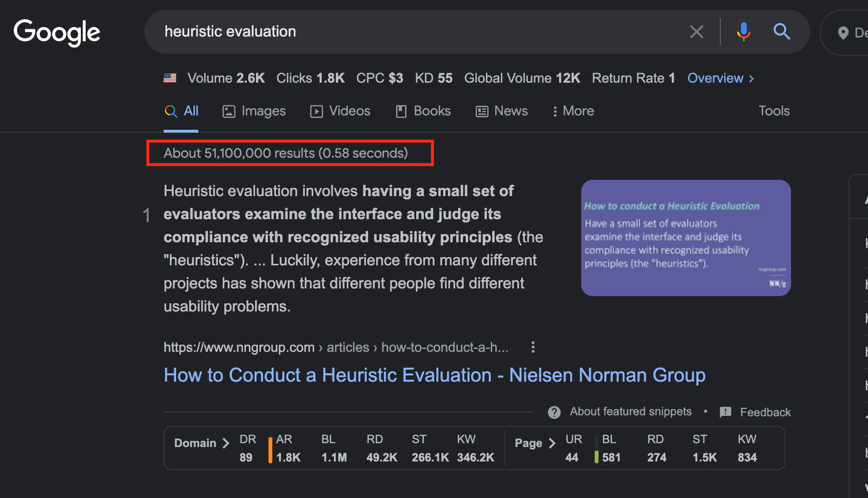This screenshot has width=868, height=498.
Task: Click the Tools button
Action: pos(774,111)
